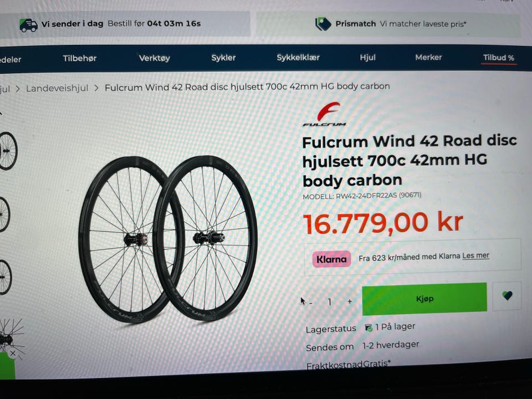Open the Klarna Les mer link
The height and width of the screenshot is (399, 532).
coord(475,255)
